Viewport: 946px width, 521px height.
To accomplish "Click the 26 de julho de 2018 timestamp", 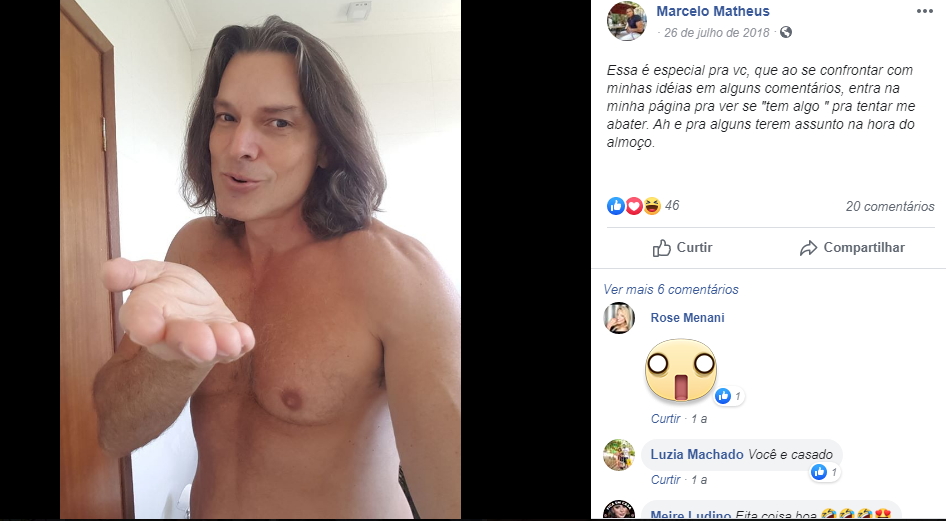I will pos(717,33).
